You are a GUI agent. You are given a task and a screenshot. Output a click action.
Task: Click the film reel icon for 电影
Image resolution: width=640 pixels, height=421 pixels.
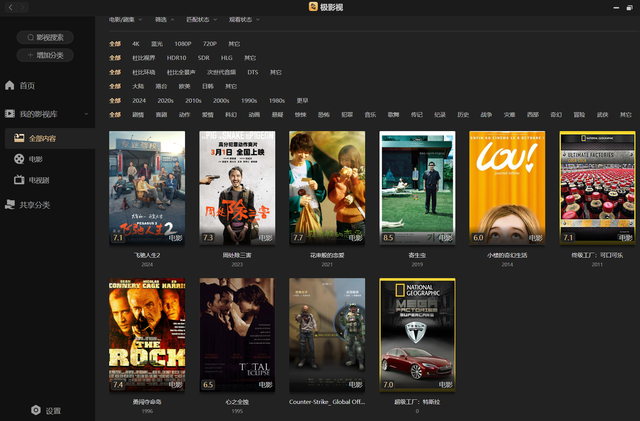point(19,159)
